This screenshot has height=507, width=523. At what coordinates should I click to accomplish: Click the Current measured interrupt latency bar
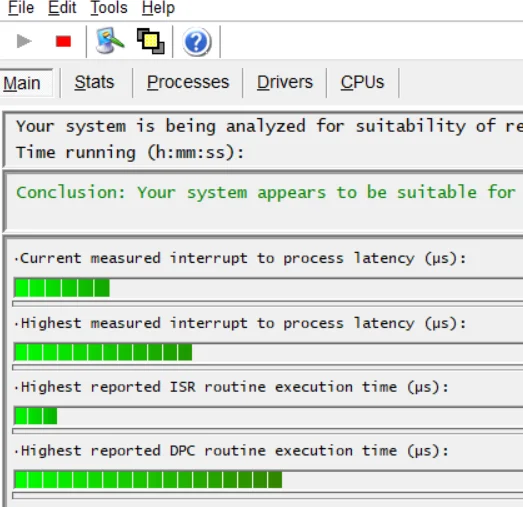click(268, 288)
